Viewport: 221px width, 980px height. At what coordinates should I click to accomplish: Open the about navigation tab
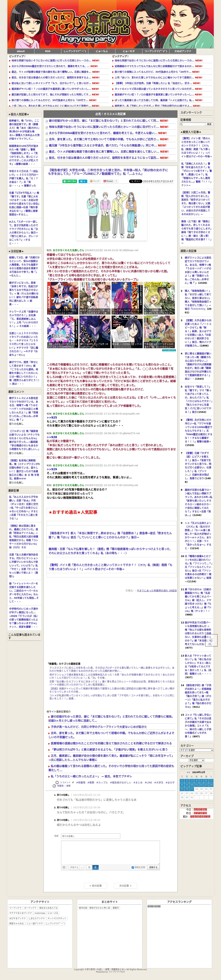pyautogui.click(x=21, y=51)
